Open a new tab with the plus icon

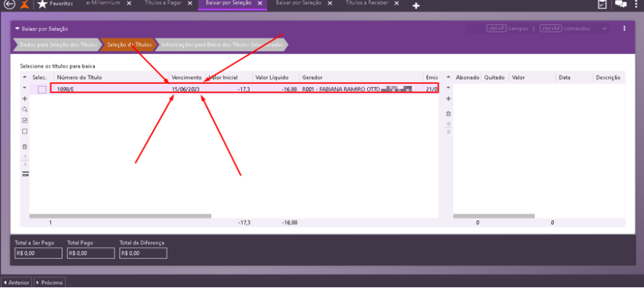416,6
